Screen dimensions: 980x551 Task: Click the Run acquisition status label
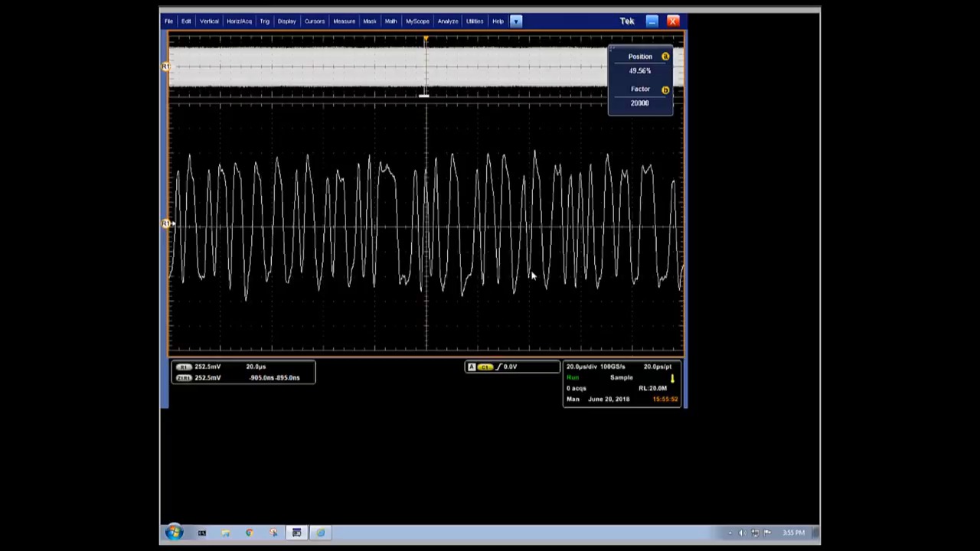point(573,377)
